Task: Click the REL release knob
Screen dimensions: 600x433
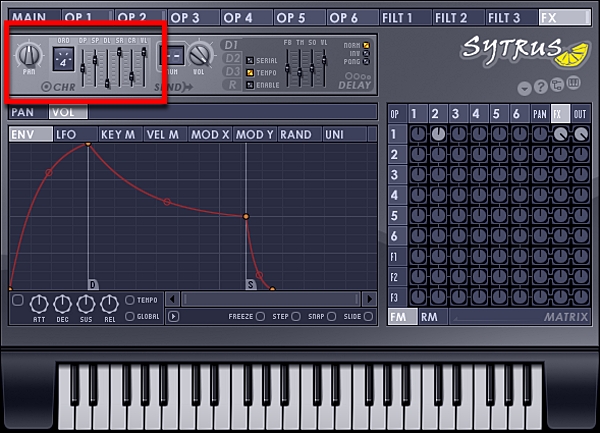Action: [x=109, y=304]
